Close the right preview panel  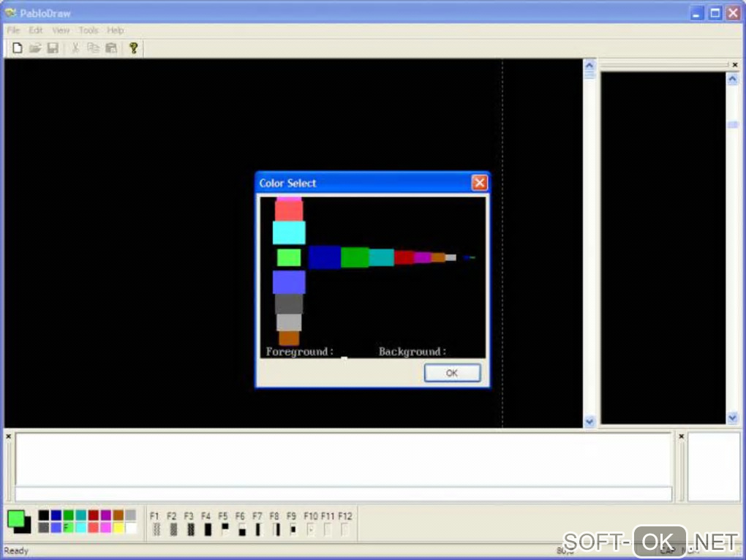tap(734, 64)
